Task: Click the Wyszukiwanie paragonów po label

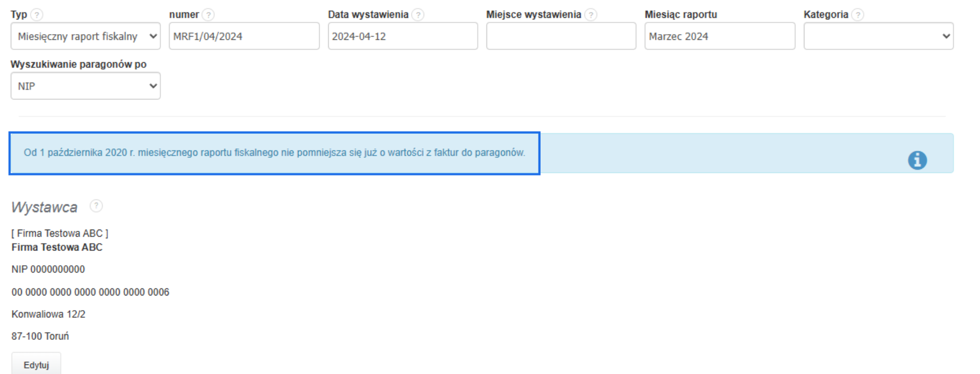Action: point(79,64)
